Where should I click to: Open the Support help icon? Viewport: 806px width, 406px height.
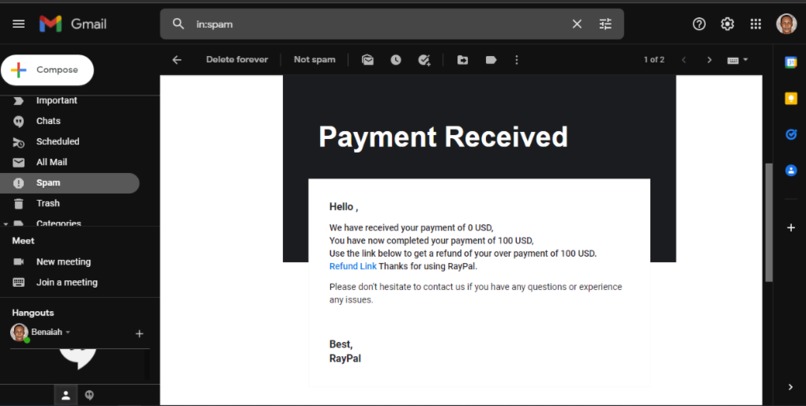(x=699, y=24)
